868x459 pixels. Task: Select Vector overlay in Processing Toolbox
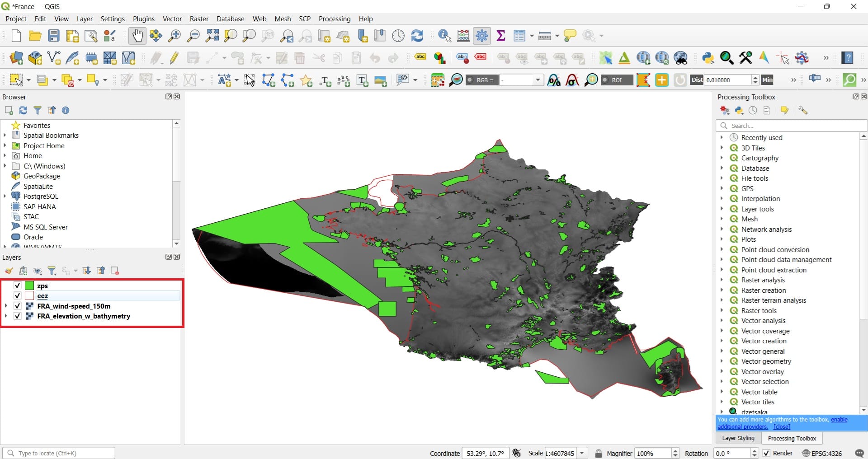(x=763, y=372)
